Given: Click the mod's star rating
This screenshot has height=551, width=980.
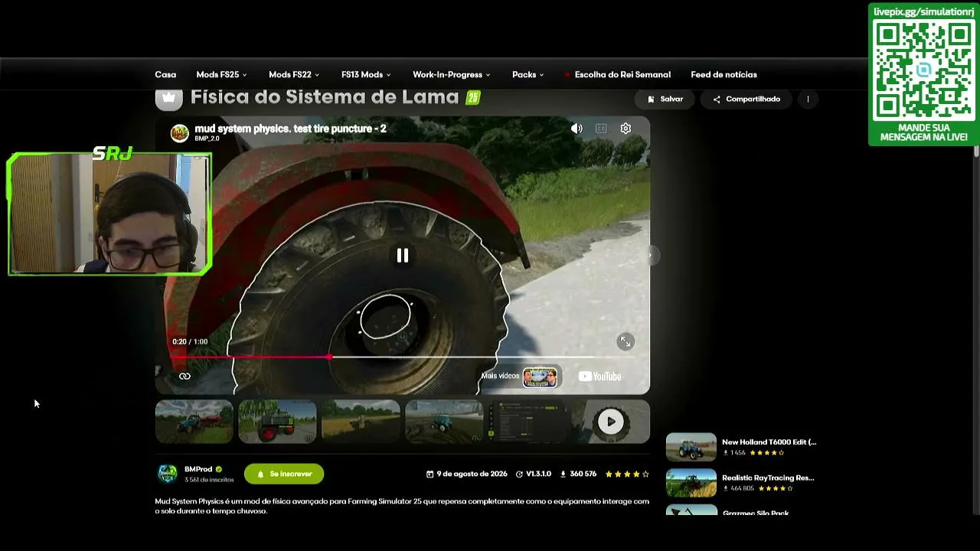Looking at the screenshot, I should point(627,474).
